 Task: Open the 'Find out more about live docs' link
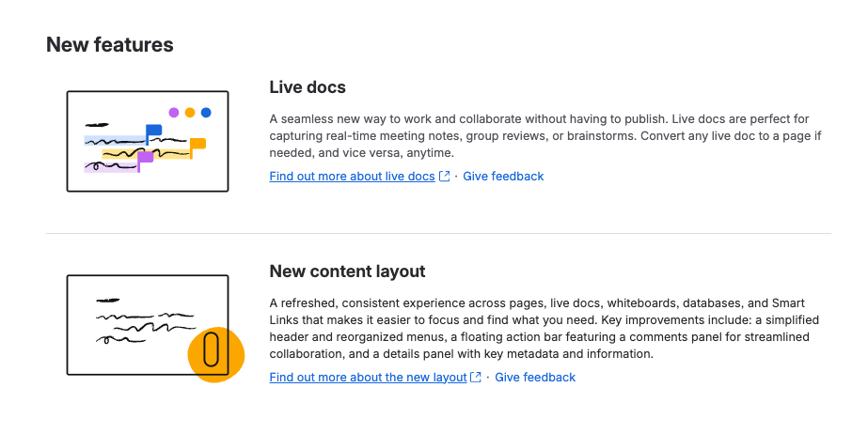point(352,177)
